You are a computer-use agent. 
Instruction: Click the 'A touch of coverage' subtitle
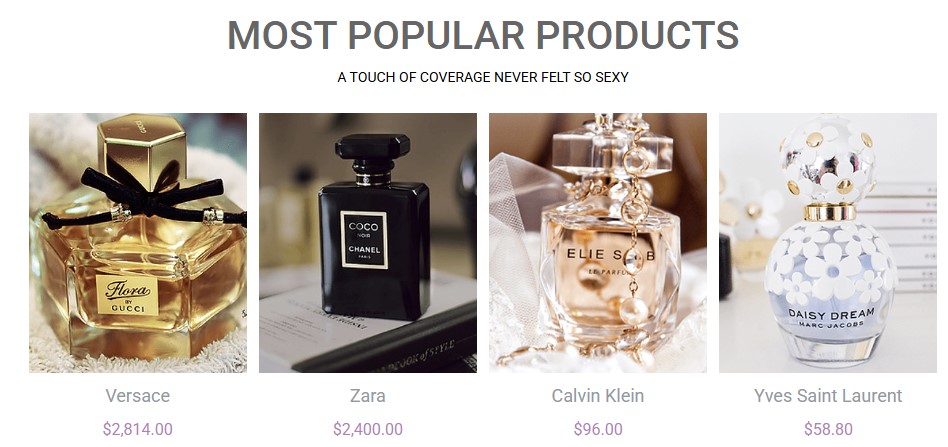482,77
